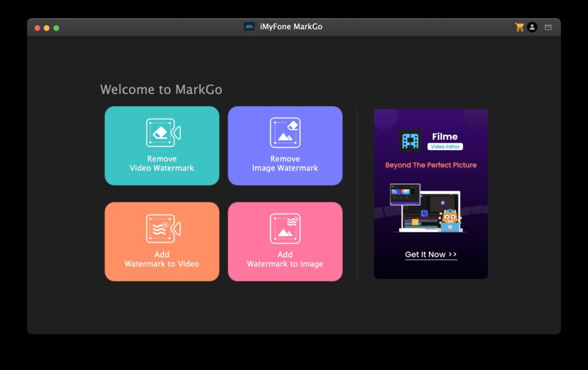Image resolution: width=588 pixels, height=370 pixels.
Task: Open the mail feedback icon
Action: point(548,28)
